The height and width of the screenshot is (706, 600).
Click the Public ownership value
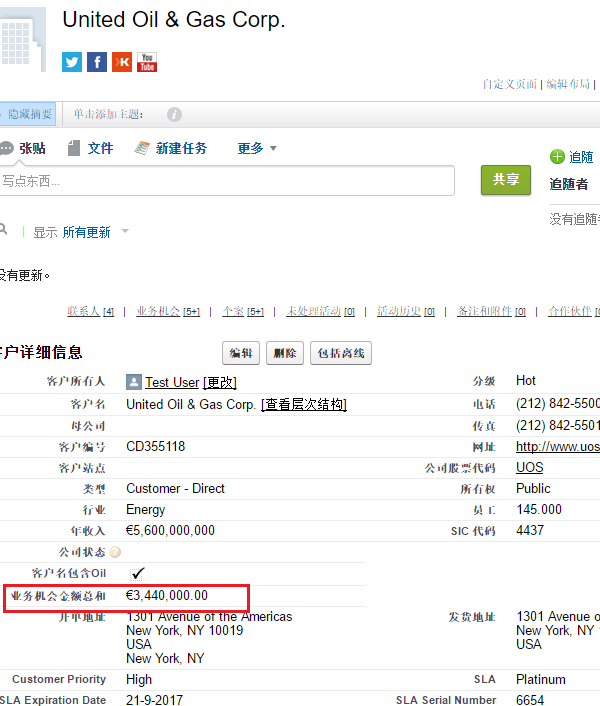click(533, 489)
